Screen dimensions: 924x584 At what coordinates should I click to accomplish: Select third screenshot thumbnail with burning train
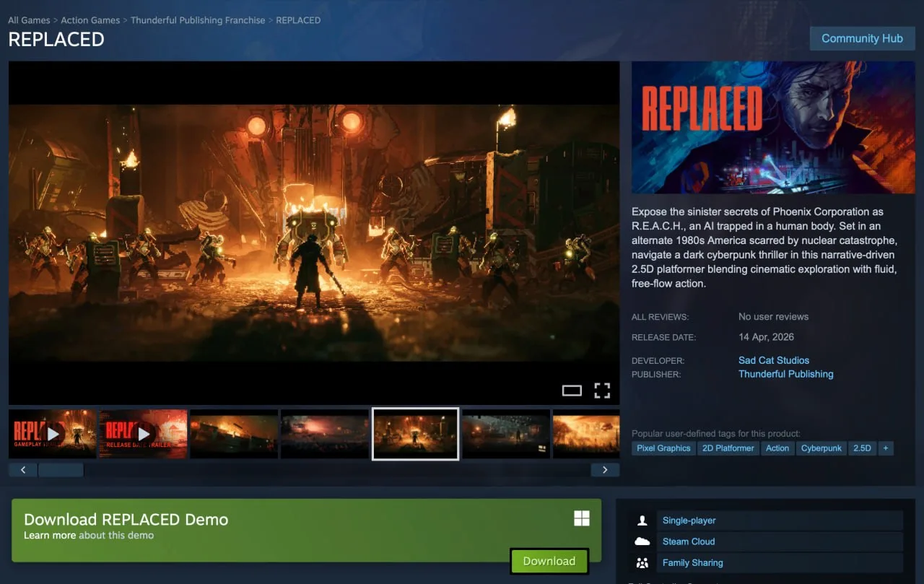point(234,434)
